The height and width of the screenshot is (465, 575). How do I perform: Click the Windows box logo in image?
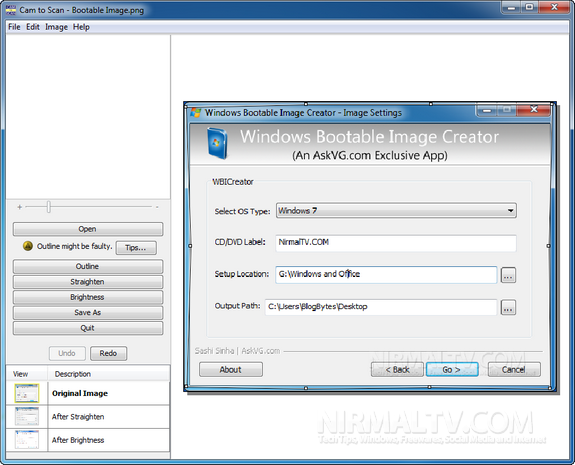217,143
